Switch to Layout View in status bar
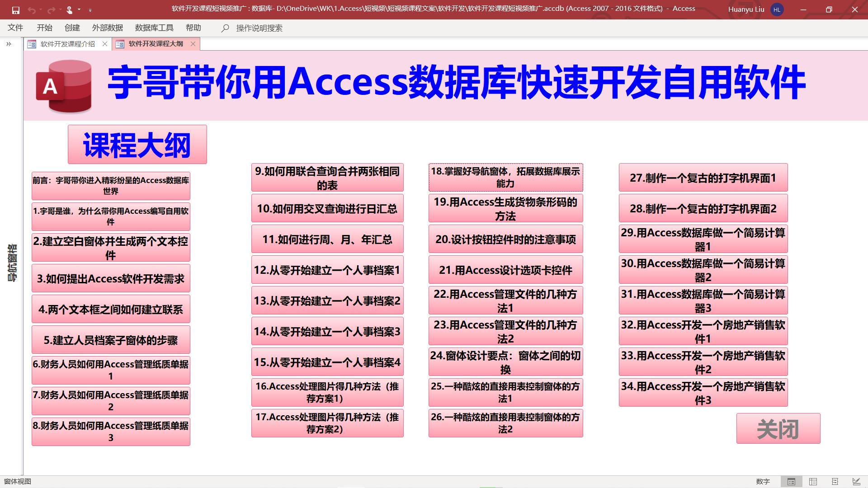The image size is (868, 488). (835, 482)
